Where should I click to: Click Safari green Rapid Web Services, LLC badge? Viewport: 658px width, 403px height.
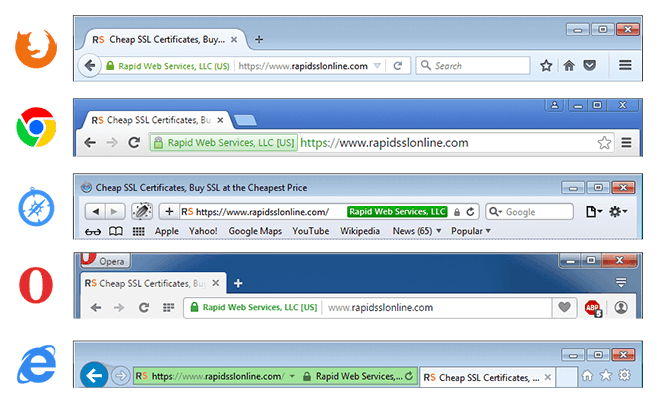coord(397,212)
